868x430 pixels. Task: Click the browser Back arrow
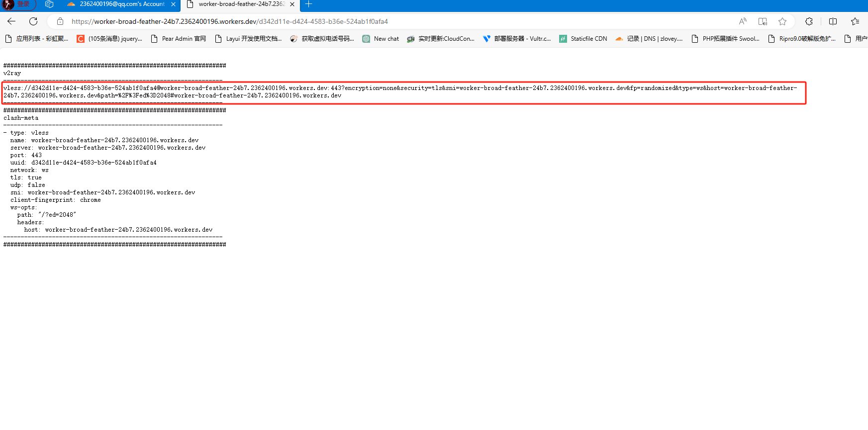click(11, 21)
